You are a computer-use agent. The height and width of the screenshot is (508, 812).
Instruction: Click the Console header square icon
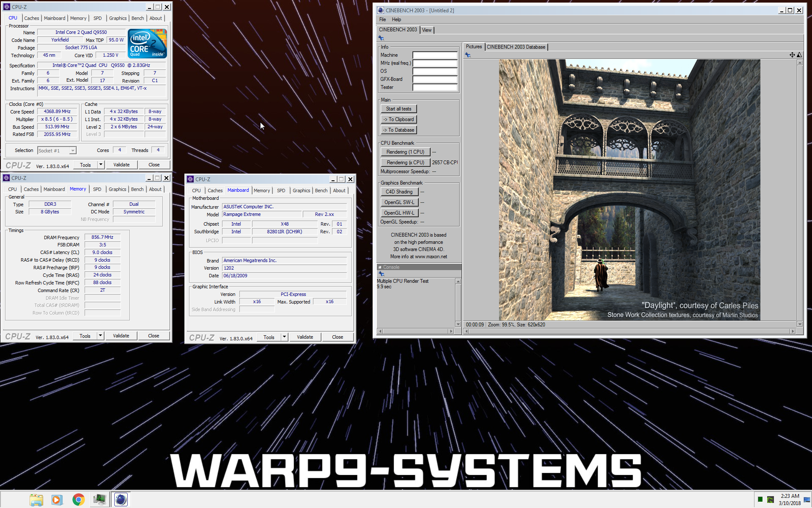click(380, 267)
